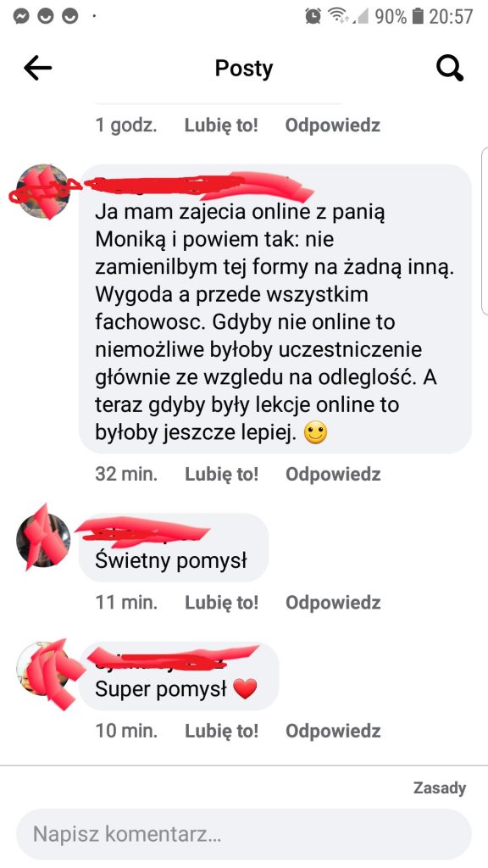Reply to the 1 godz. comment
488x868 pixels.
coord(333,125)
